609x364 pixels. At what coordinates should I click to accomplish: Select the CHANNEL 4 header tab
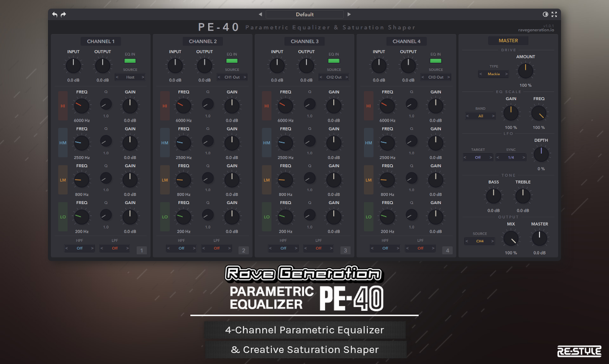pos(407,41)
